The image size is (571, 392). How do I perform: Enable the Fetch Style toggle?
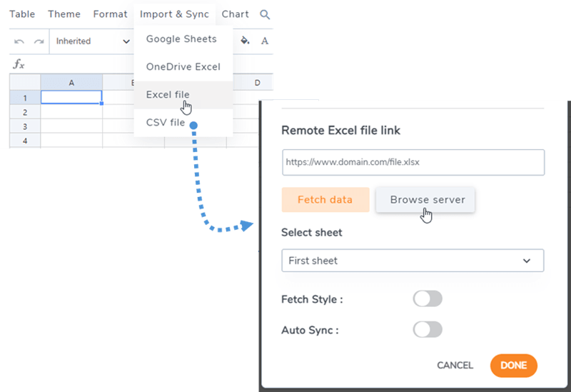[428, 299]
